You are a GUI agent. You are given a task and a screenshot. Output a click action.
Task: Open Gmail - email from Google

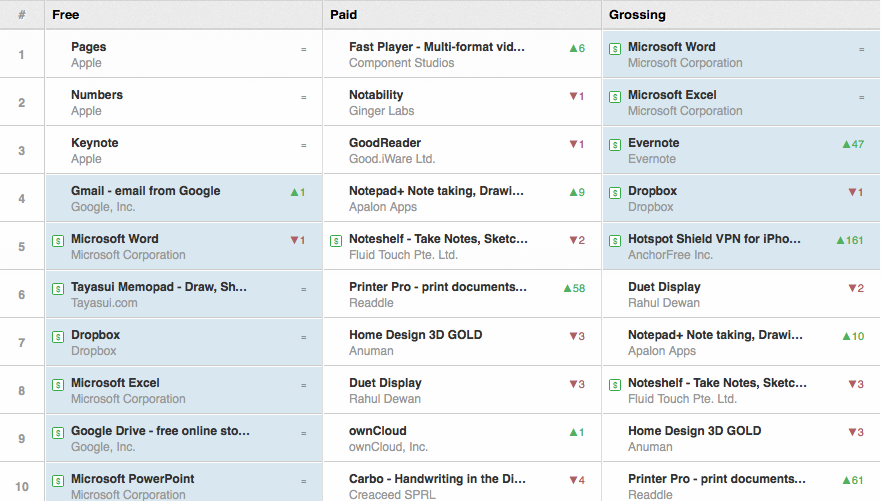coord(146,190)
